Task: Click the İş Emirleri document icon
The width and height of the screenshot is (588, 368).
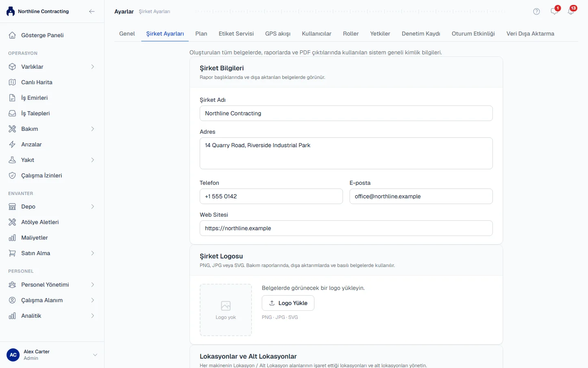Action: pos(12,98)
